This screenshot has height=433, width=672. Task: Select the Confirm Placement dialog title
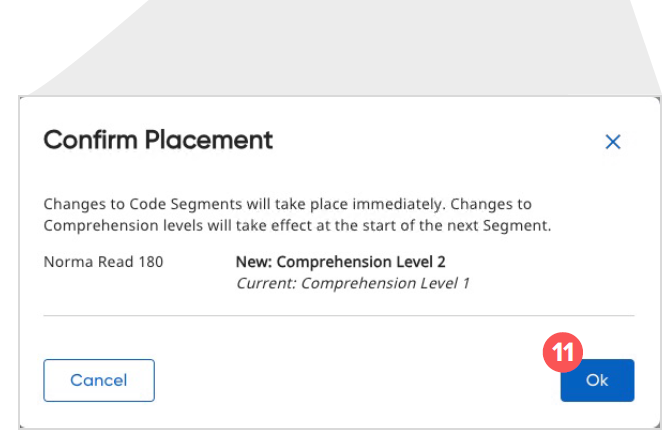[158, 139]
